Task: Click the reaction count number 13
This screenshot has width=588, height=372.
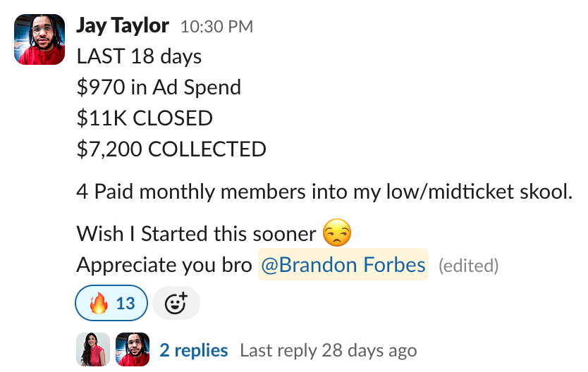Action: pyautogui.click(x=125, y=304)
